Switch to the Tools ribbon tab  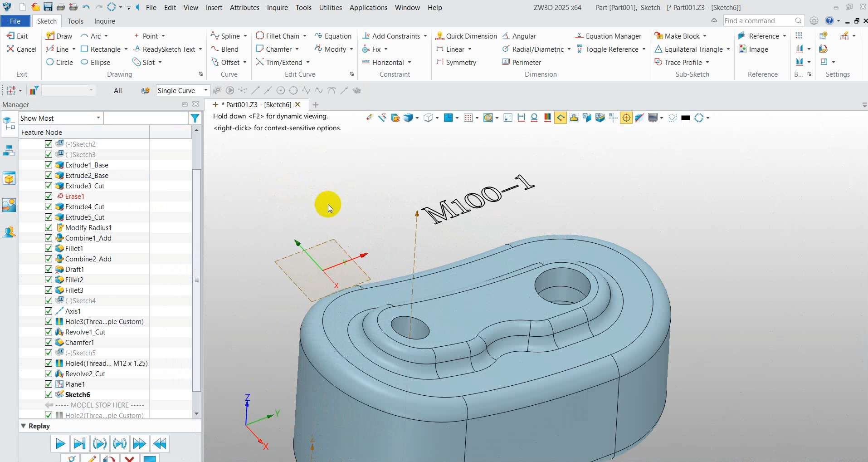click(x=75, y=21)
